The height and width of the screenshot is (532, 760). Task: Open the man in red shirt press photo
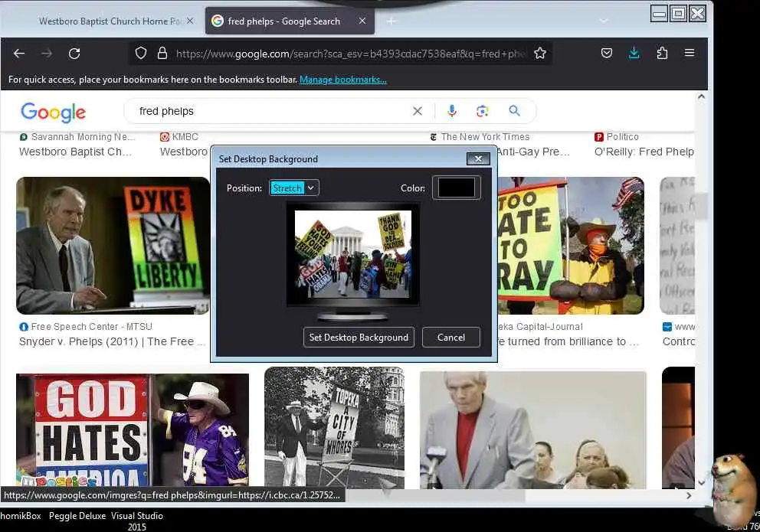coord(532,430)
